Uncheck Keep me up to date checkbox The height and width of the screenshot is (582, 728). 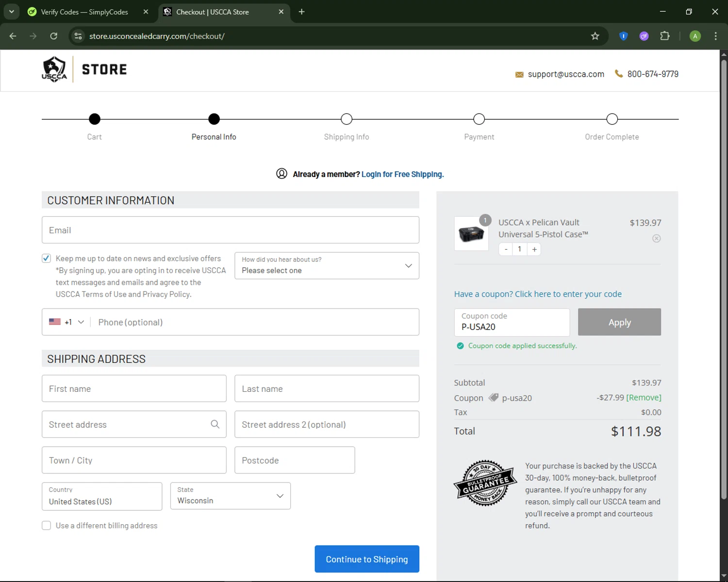coord(46,258)
